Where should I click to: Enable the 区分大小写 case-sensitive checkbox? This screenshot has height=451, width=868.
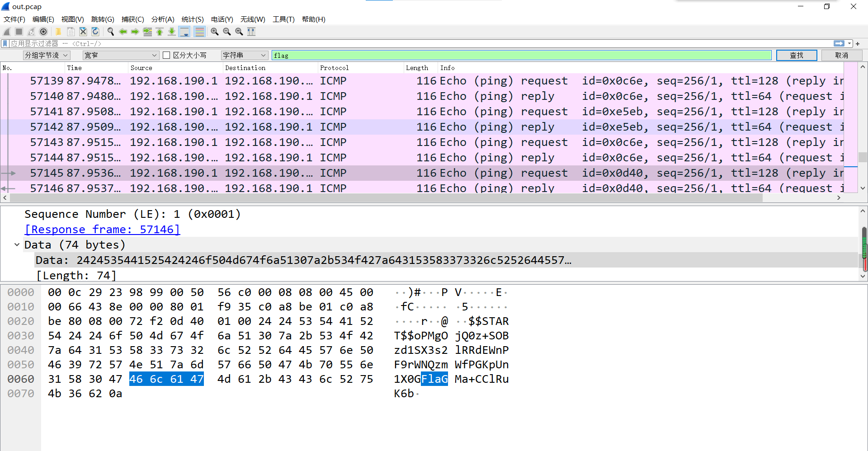(166, 55)
